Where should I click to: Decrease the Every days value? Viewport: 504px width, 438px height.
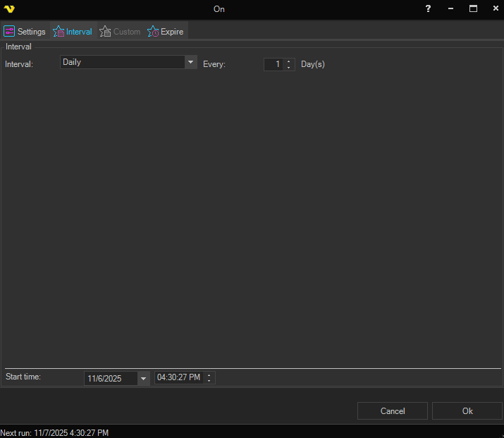(x=289, y=68)
